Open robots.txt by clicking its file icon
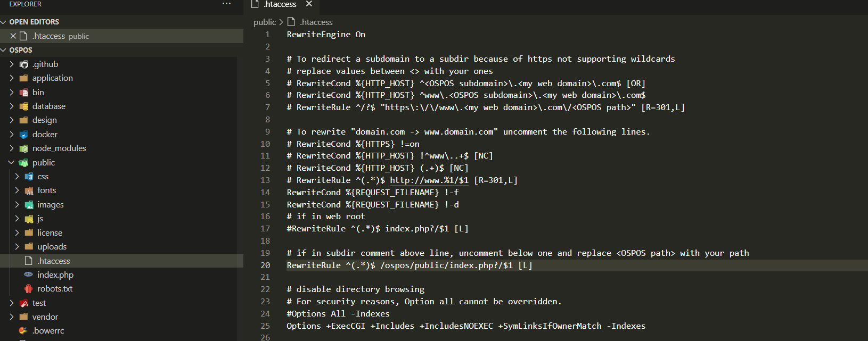This screenshot has height=341, width=868. click(29, 289)
